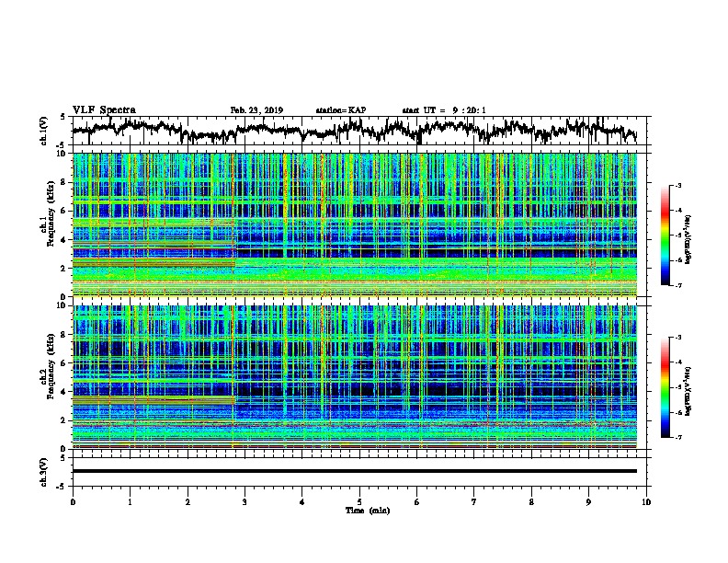Click the ch.2 spectrogram color scale bar
Viewport: 728px width, 563px height.
point(665,387)
